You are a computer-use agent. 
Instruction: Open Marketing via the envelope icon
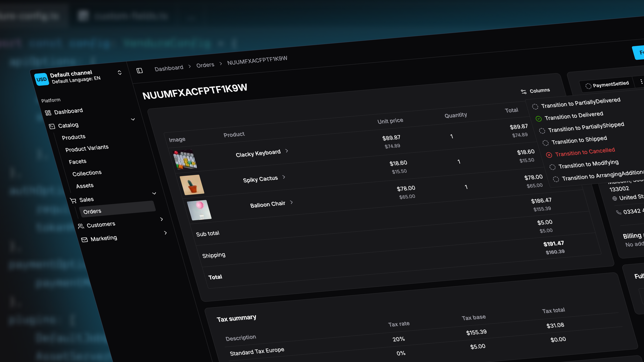tap(85, 239)
